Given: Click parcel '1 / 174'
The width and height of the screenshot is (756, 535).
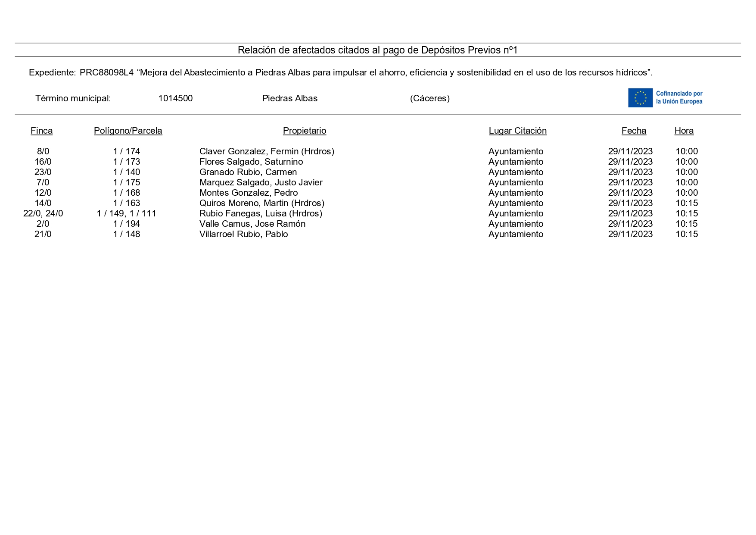Looking at the screenshot, I should click(x=127, y=151).
